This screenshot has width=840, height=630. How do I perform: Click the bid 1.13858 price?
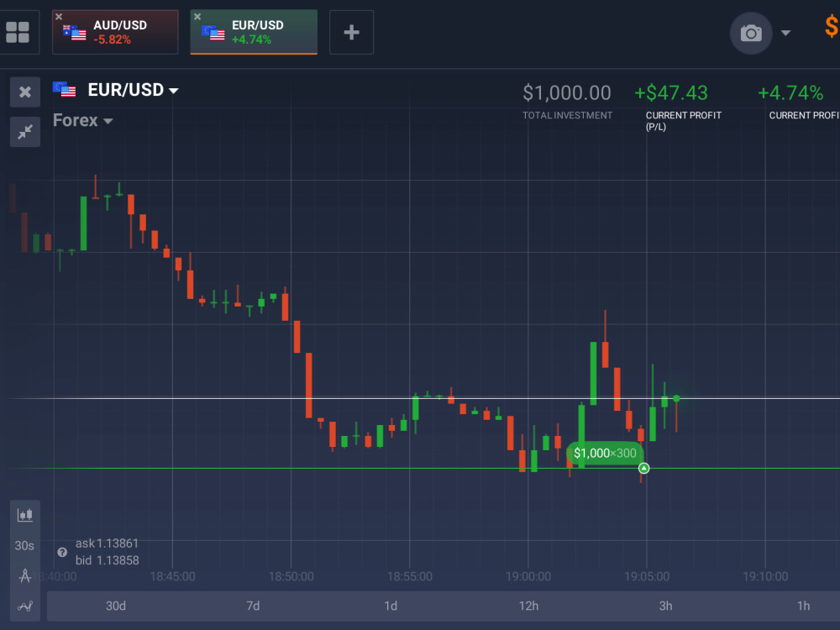[x=108, y=560]
